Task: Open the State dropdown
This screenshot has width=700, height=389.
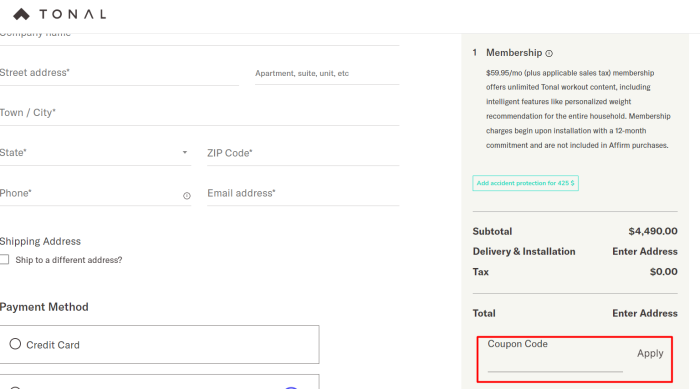Action: 95,153
